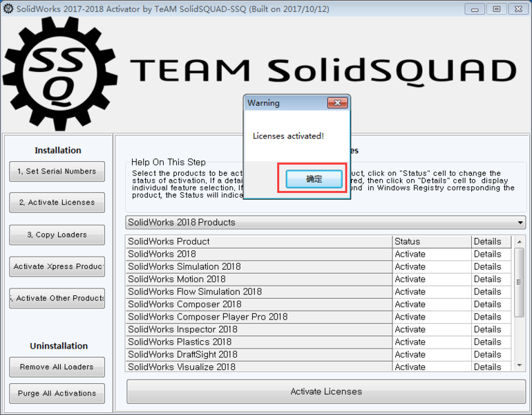Toggle Status cell for SolidWorks Simulation 2018
Viewport: 532px width, 415px height.
tap(432, 266)
